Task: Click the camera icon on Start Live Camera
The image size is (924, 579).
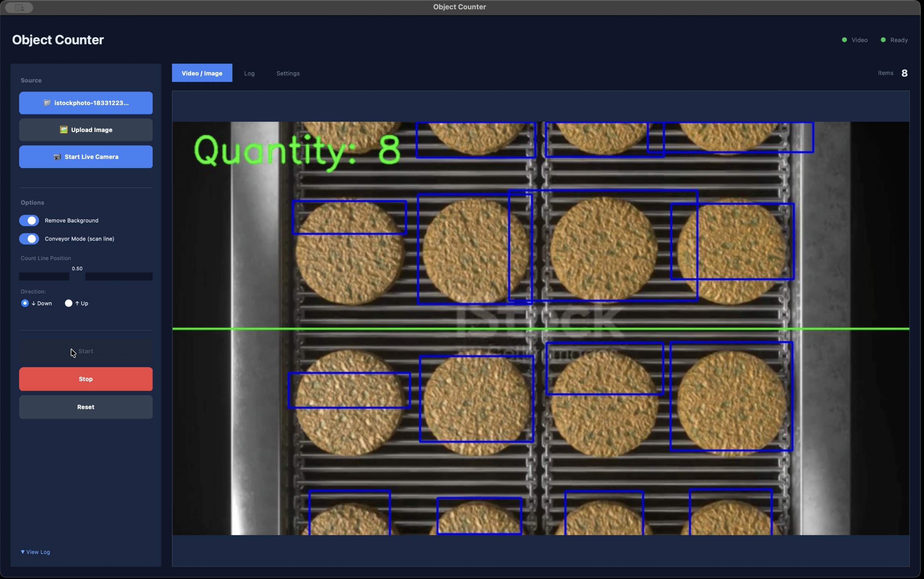Action: click(57, 157)
